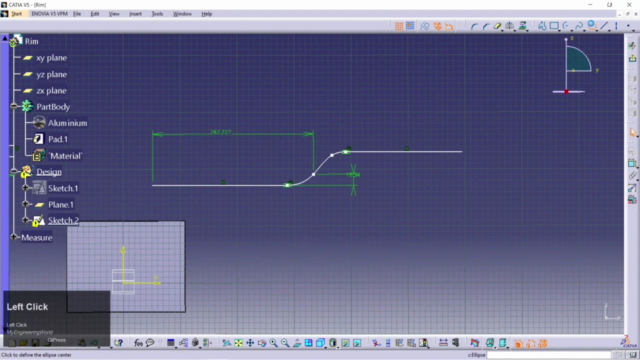The image size is (640, 360).
Task: Select the Point tool
Action: click(x=628, y=26)
